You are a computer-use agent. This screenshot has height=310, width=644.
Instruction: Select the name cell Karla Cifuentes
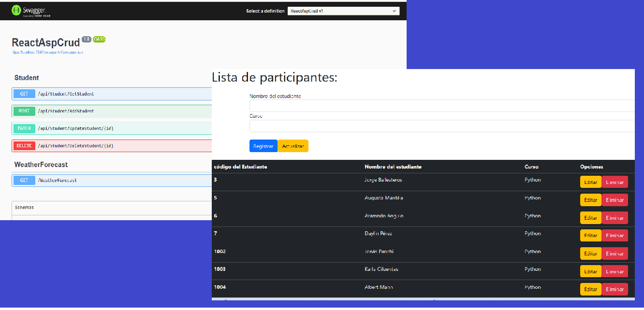point(381,269)
